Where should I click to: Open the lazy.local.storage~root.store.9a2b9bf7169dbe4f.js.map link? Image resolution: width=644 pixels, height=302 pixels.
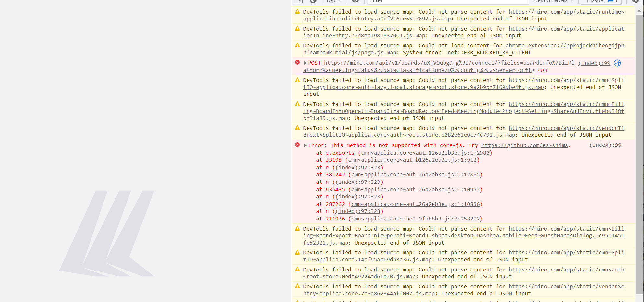[464, 84]
